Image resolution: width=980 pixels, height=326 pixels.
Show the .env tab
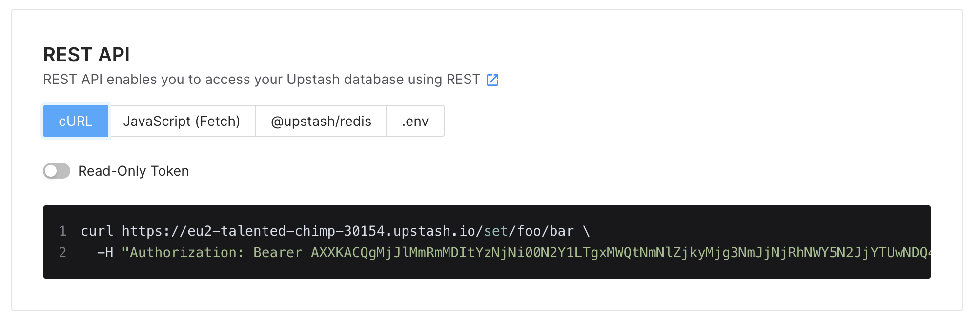click(415, 121)
